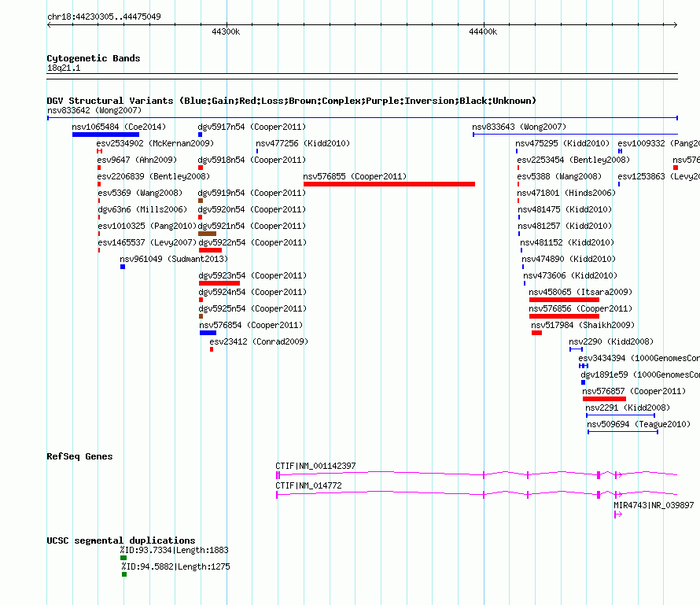Click dgv5924n54 (Cooper2011) label

coord(252,292)
